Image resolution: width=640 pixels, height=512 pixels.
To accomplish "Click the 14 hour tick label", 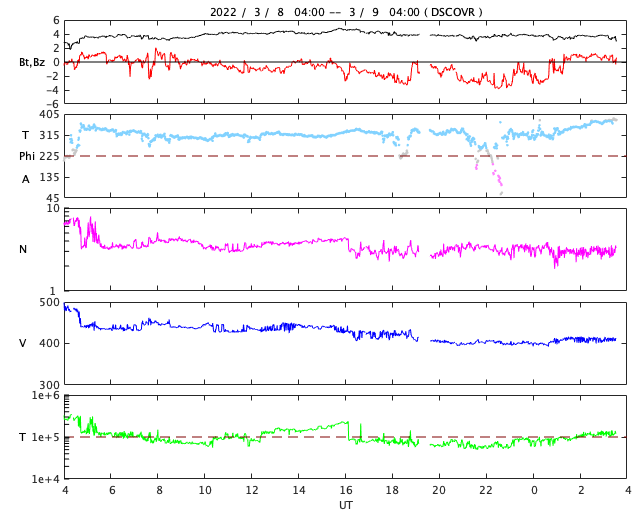I will (299, 490).
